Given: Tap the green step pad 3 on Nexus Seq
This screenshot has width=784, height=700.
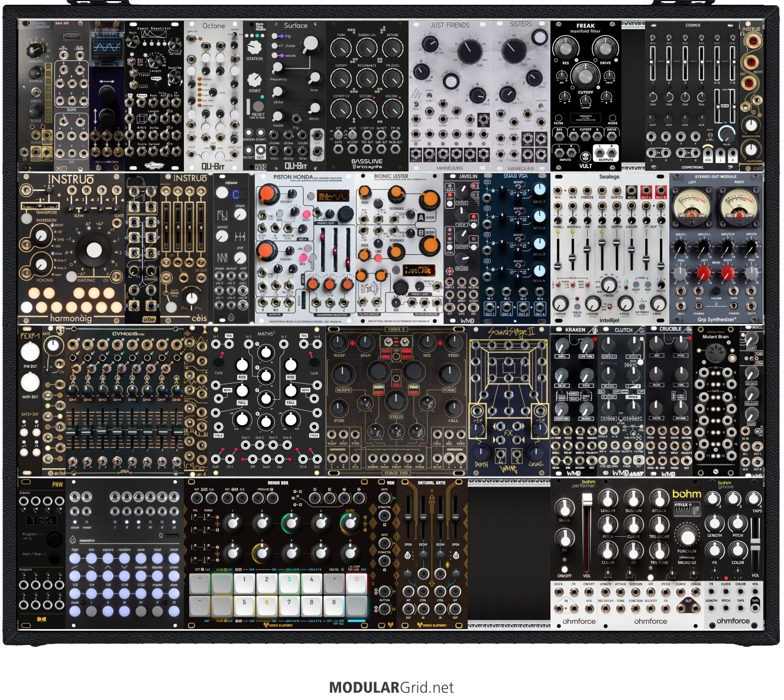Looking at the screenshot, I should tap(289, 584).
